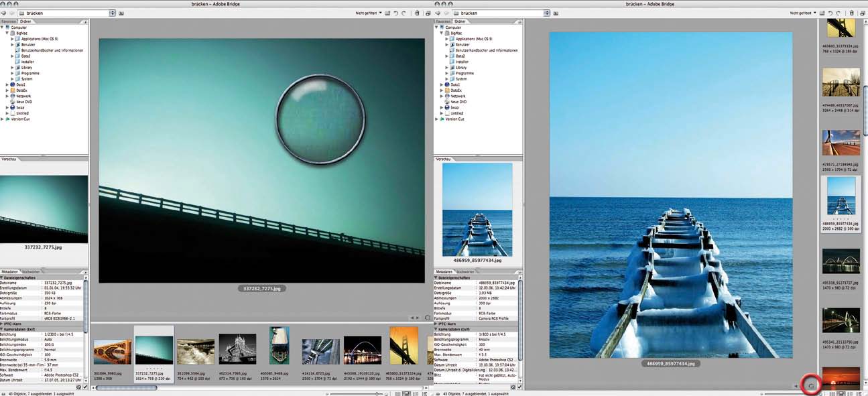Viewport: 868px width, 396px height.
Task: Click go-up folder icon in left window
Action: 122,13
